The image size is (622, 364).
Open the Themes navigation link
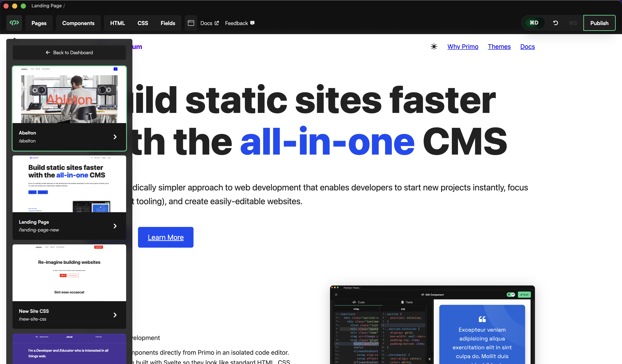point(499,47)
